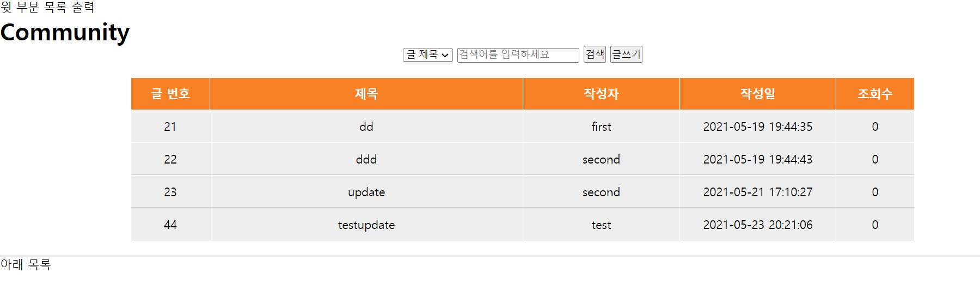This screenshot has width=980, height=308.
Task: Focus the 검색어를 입력하세요 search field
Action: coord(518,55)
